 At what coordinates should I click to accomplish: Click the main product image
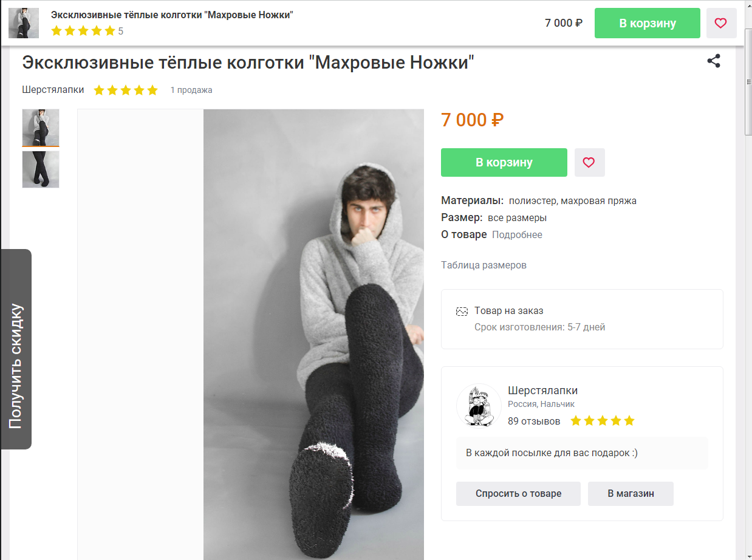tap(313, 334)
